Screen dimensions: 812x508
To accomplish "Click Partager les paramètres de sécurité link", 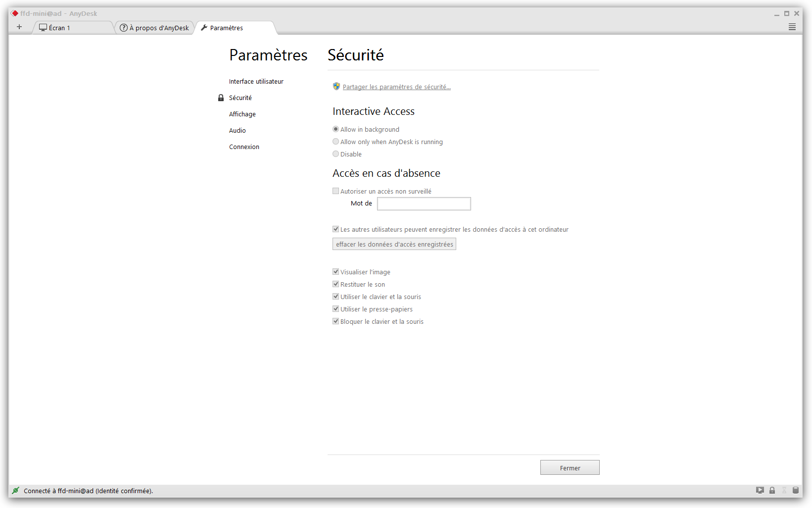I will (396, 87).
